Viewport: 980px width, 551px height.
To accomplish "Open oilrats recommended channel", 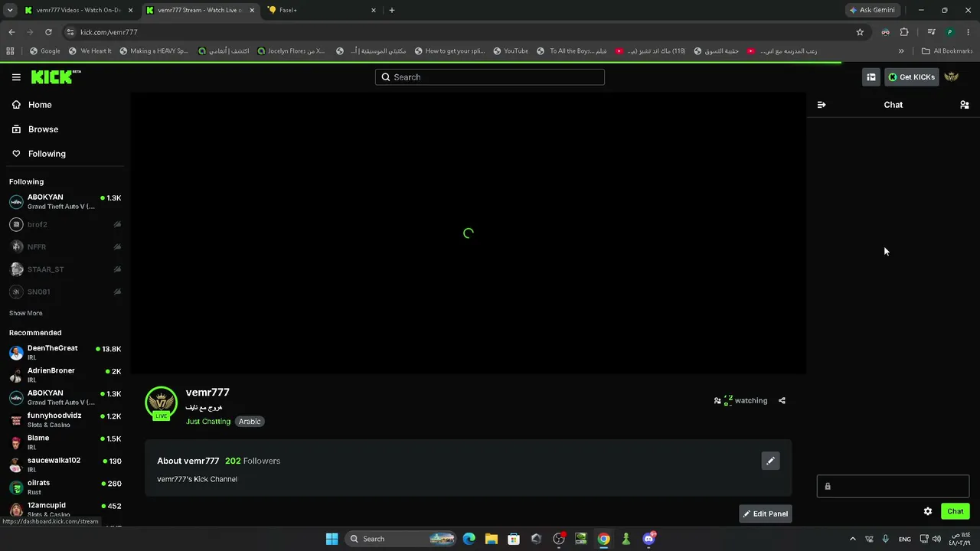I will pos(64,487).
